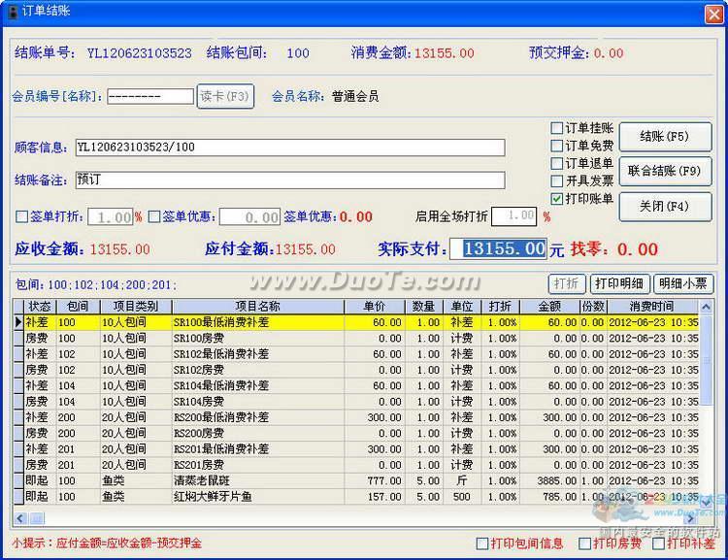Enable the 订单免费 checkbox
This screenshot has height=560, width=728.
coord(557,146)
